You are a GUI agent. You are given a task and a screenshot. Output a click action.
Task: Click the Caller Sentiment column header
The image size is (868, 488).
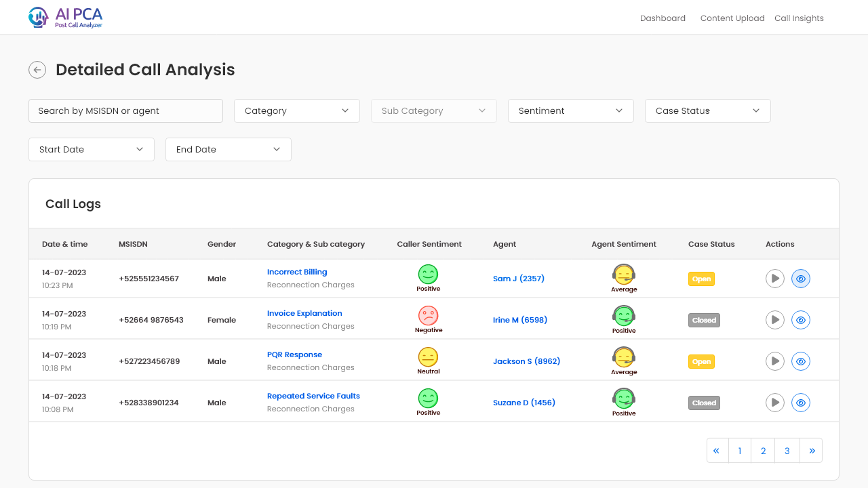[429, 244]
